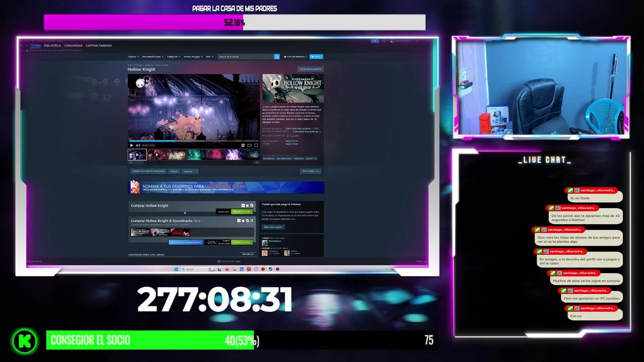Open the Steam icon in the taskbar
644x362 pixels.
pos(270,269)
